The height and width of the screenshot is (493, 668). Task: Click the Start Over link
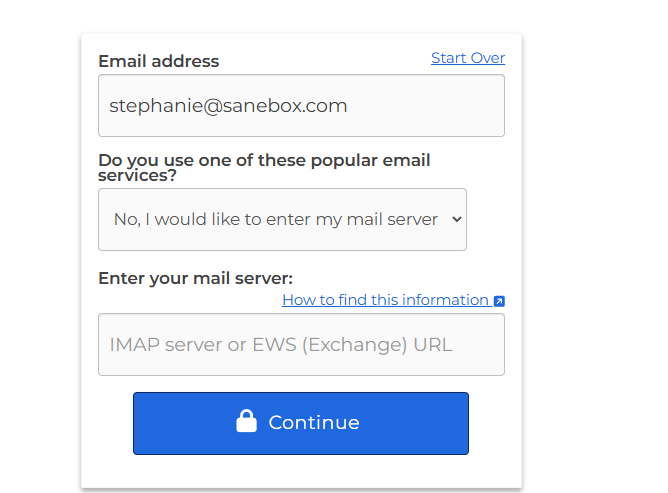(468, 58)
